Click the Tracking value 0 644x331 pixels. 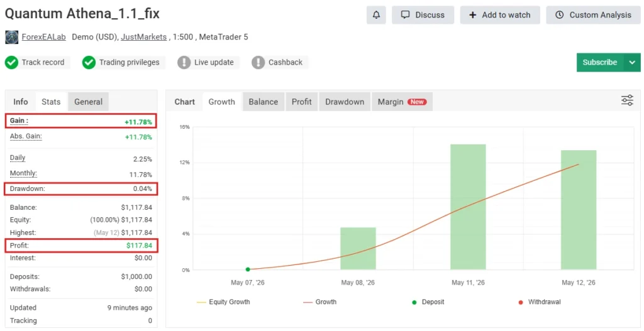150,321
